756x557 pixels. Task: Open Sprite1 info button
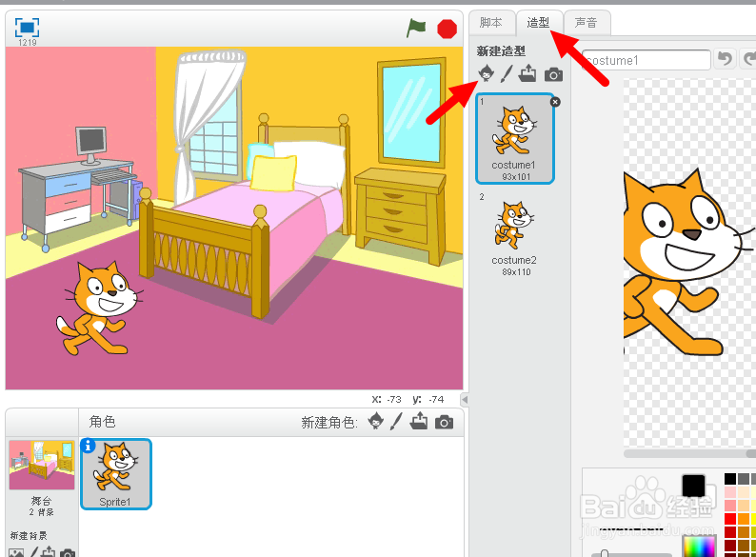pyautogui.click(x=88, y=447)
